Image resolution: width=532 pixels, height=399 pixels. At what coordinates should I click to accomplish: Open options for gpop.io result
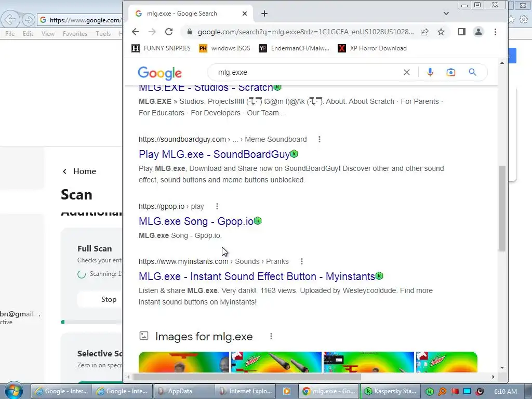(x=217, y=206)
